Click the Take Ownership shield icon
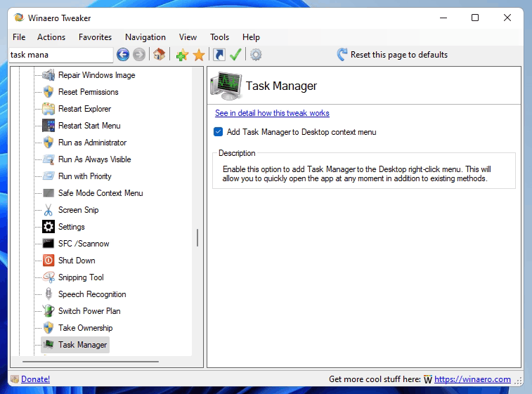The image size is (532, 394). coord(48,328)
